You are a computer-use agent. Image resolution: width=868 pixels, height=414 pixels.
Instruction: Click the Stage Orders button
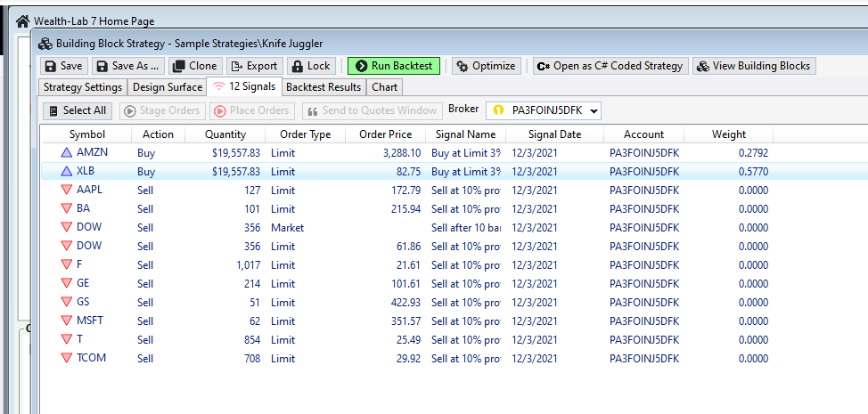tap(161, 110)
